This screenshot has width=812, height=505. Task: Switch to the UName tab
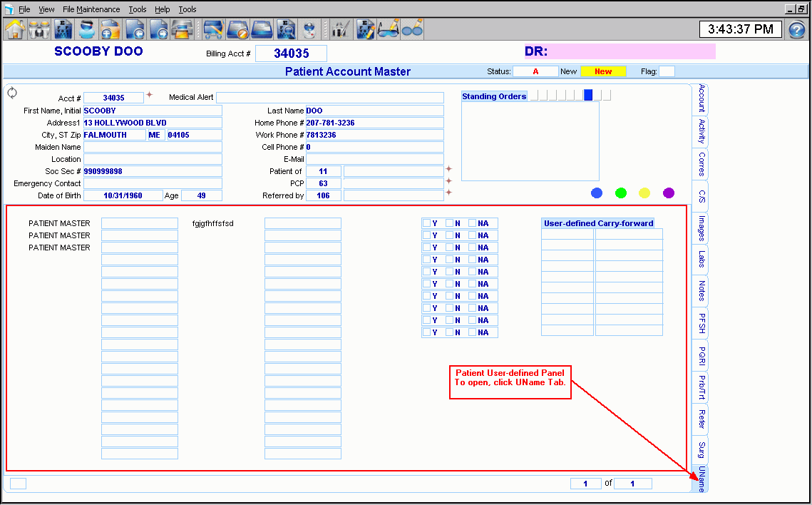(x=701, y=478)
